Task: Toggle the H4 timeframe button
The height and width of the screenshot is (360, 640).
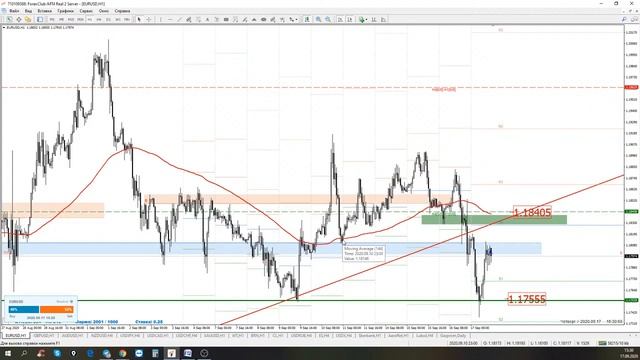Action: click(99, 20)
